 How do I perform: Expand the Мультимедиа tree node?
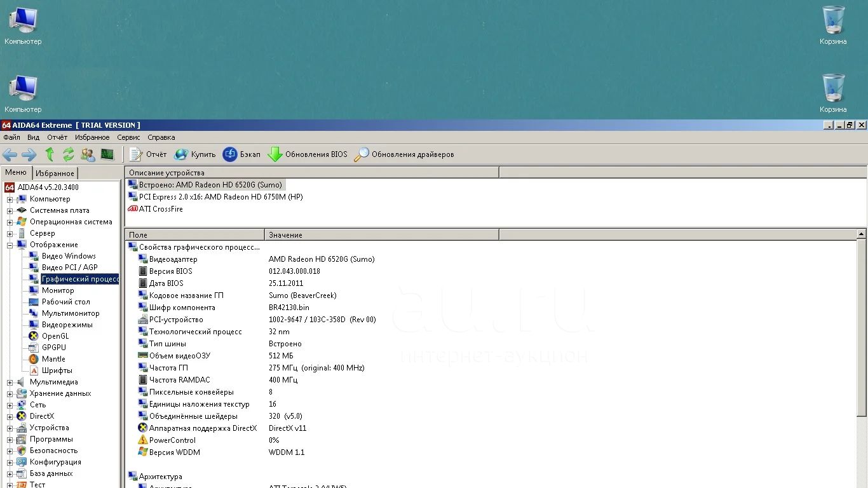point(10,383)
